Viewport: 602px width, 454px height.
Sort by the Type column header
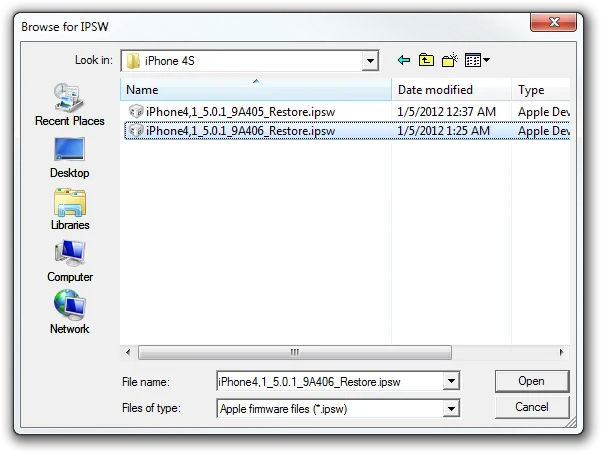click(x=541, y=90)
